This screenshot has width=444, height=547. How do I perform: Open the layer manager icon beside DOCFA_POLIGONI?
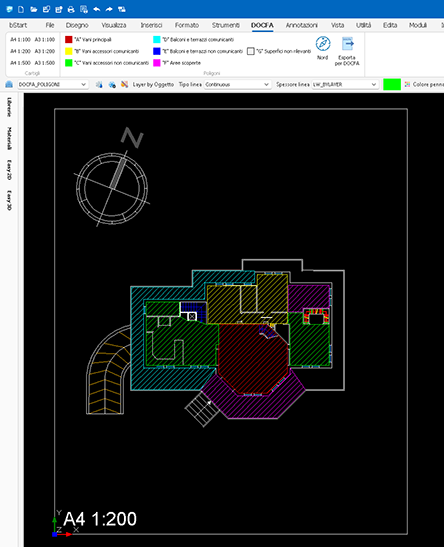point(9,84)
